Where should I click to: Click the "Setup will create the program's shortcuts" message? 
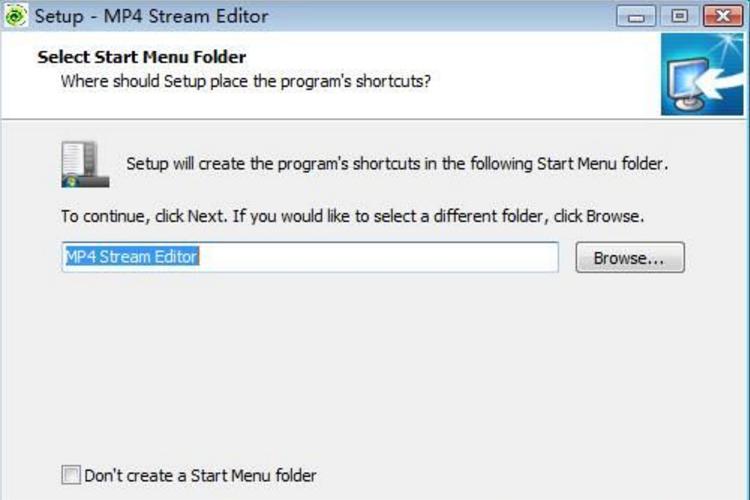click(396, 164)
